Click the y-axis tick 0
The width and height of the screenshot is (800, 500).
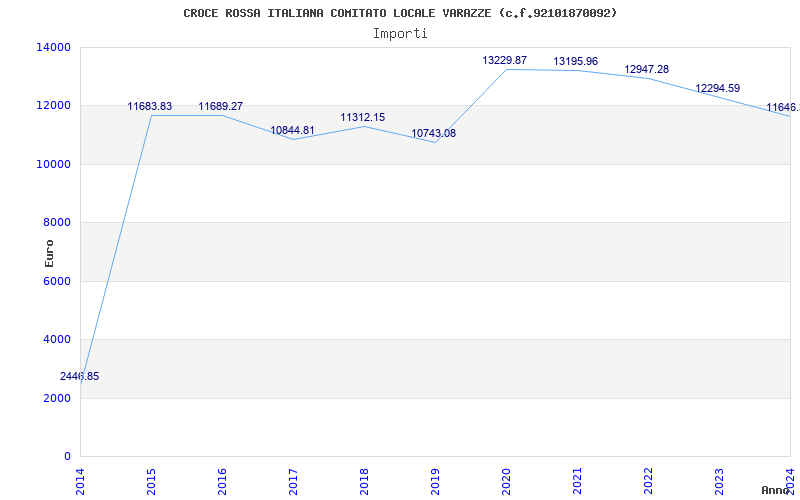tap(67, 456)
